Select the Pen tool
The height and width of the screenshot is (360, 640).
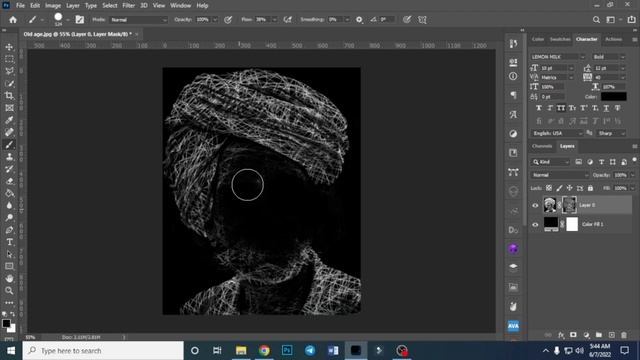[9, 230]
